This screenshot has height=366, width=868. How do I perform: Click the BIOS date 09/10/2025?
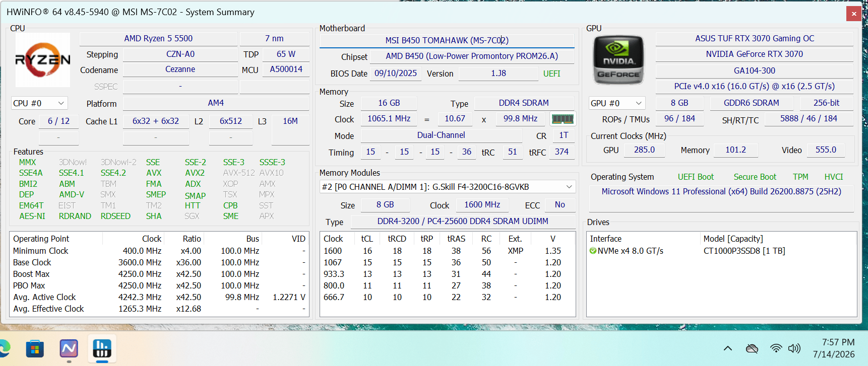pos(396,73)
